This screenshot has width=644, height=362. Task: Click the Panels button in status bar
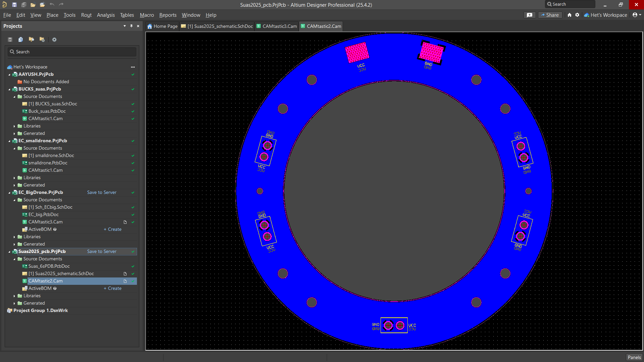coord(634,357)
